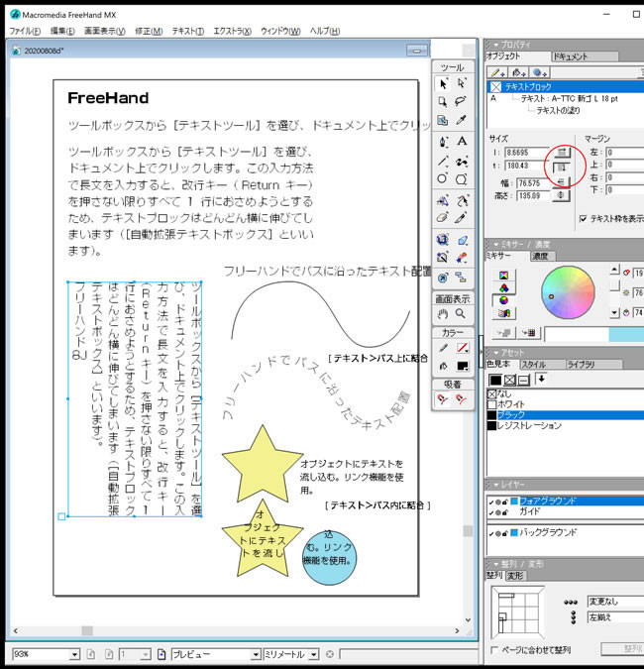Screen dimensions: 644x669
Task: Switch mixer to CMYK mode icon
Action: point(504,276)
